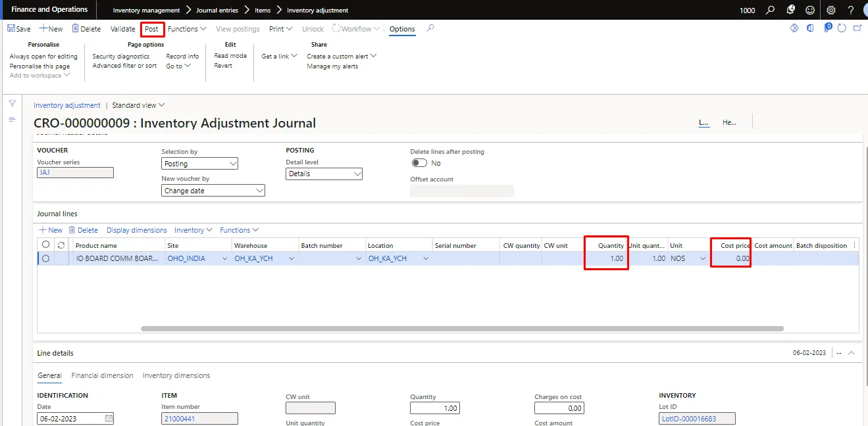Viewport: 868px width, 426px height.
Task: Click the smiley feedback icon
Action: pyautogui.click(x=810, y=10)
